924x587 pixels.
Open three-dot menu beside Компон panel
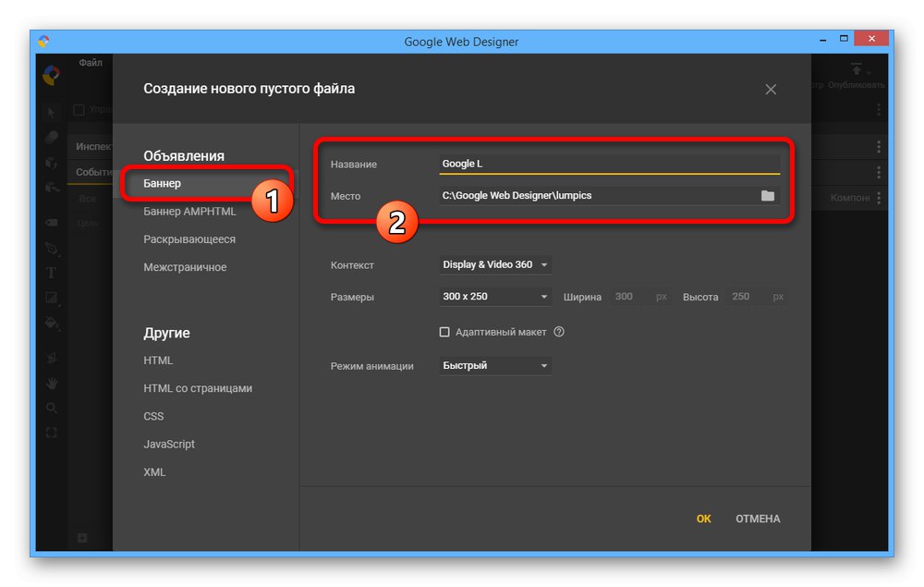click(879, 198)
